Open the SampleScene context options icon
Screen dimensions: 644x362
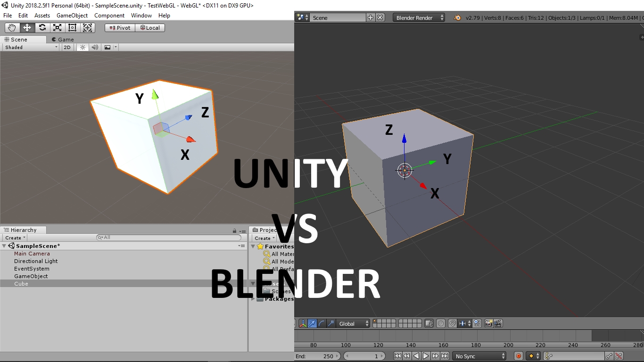(242, 246)
